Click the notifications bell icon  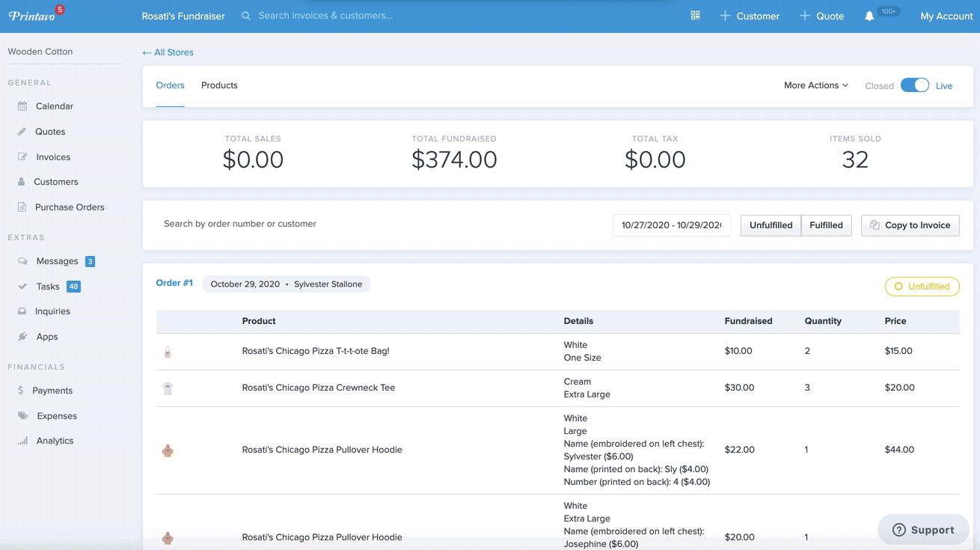(869, 16)
